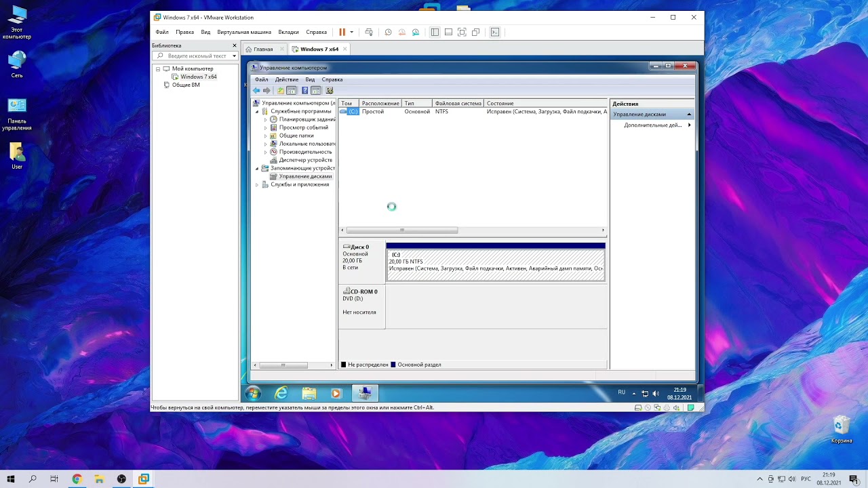Open the snapshot manager icon
868x488 pixels.
coord(416,32)
